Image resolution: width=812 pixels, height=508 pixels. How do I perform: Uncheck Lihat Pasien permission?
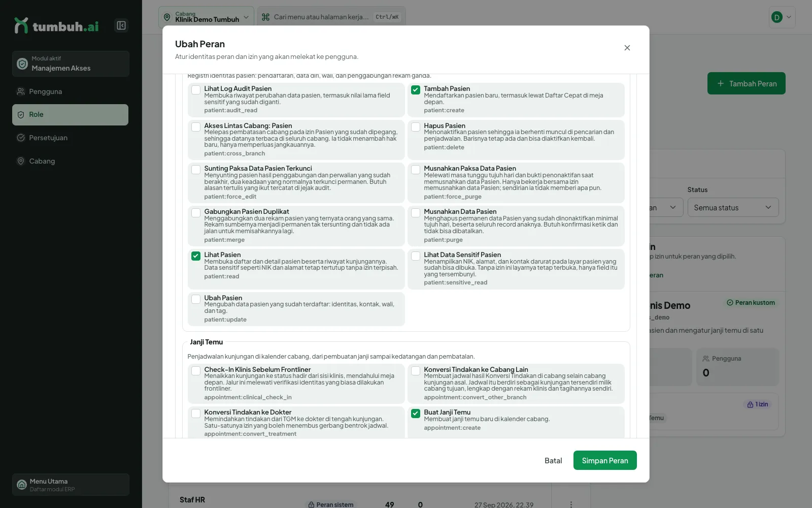pos(196,256)
